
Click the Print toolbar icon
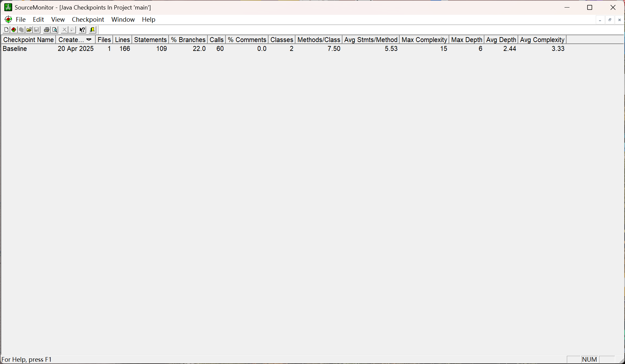click(47, 30)
